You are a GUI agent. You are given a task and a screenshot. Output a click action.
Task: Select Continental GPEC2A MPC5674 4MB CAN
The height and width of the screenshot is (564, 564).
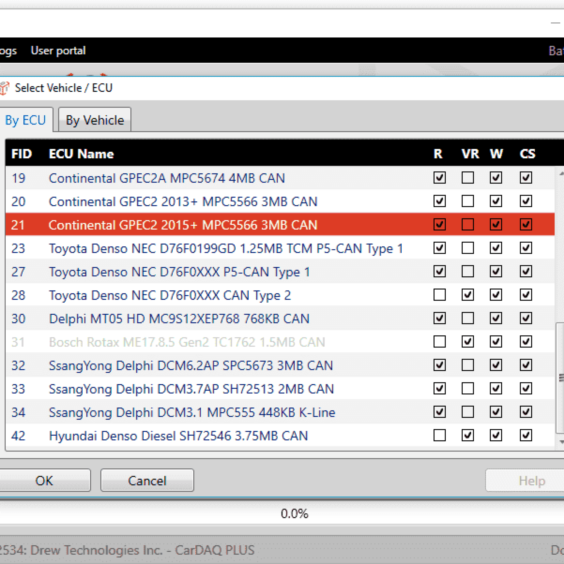(280, 178)
